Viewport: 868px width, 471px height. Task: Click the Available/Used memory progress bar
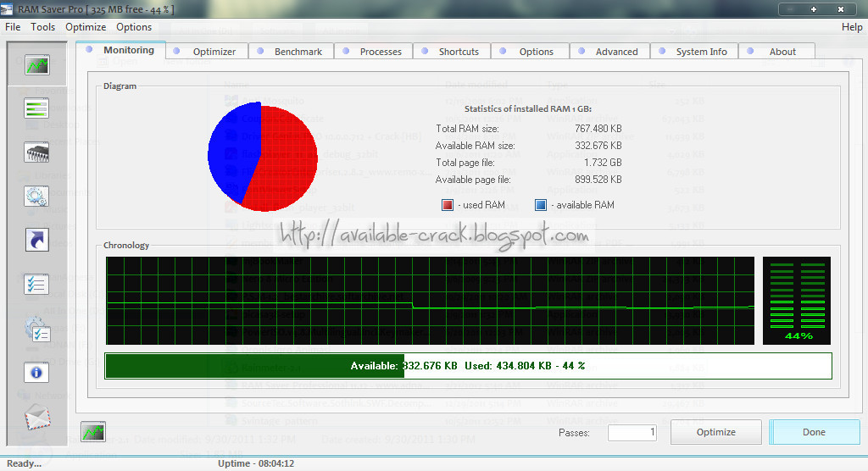(468, 366)
